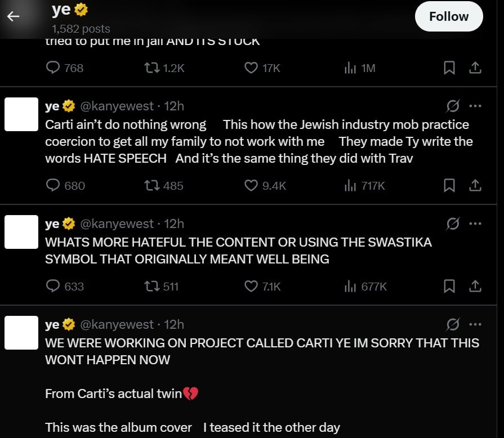Screen dimensions: 504x438
Task: Share the post with 677K views
Action: tap(475, 286)
